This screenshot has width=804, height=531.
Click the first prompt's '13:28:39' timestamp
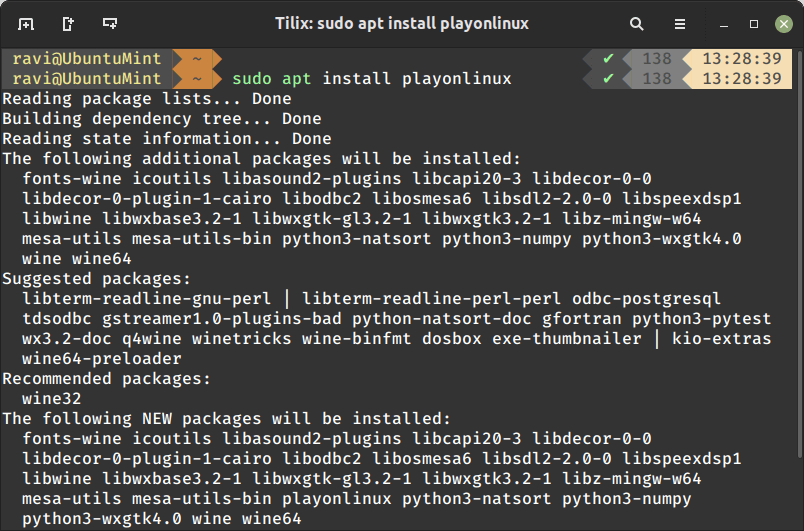point(741,58)
